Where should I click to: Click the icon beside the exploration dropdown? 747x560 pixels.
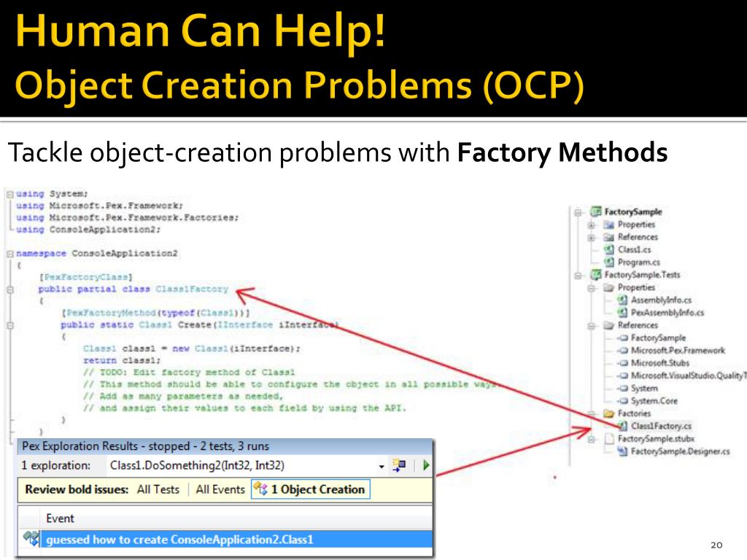[399, 465]
